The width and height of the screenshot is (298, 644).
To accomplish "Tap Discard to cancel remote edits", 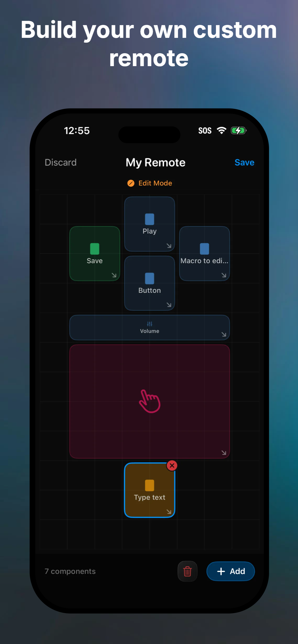I will (x=61, y=162).
